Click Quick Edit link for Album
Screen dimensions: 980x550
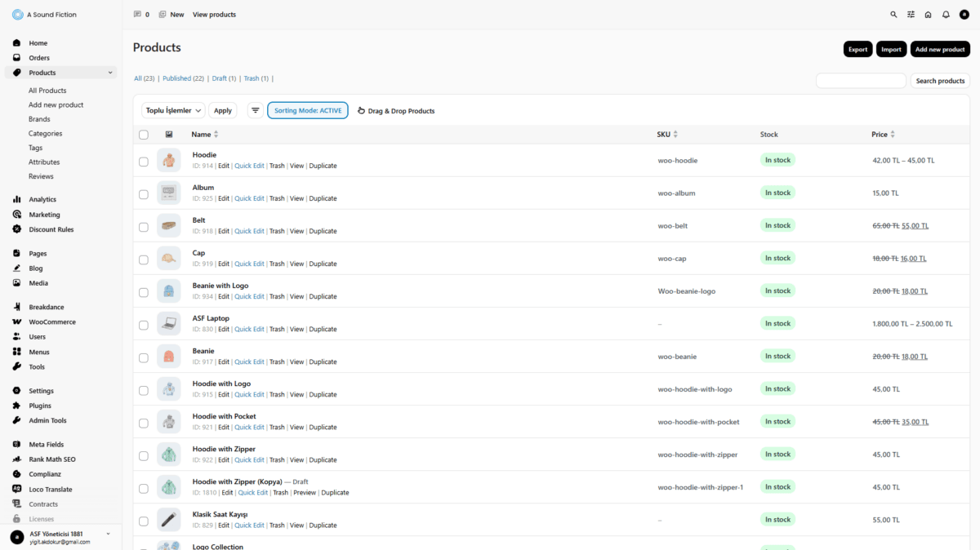[249, 198]
